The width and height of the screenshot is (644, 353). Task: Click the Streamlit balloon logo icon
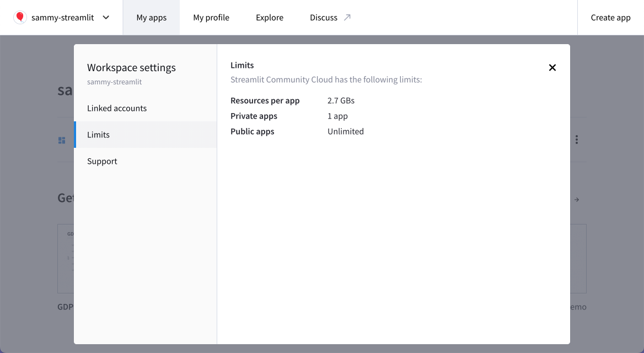20,17
